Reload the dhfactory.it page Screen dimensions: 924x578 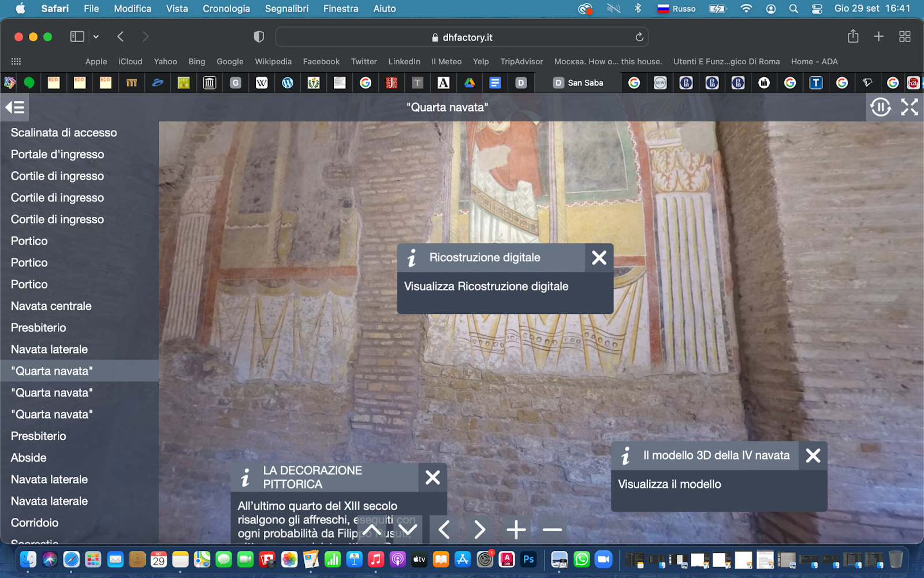(x=639, y=37)
